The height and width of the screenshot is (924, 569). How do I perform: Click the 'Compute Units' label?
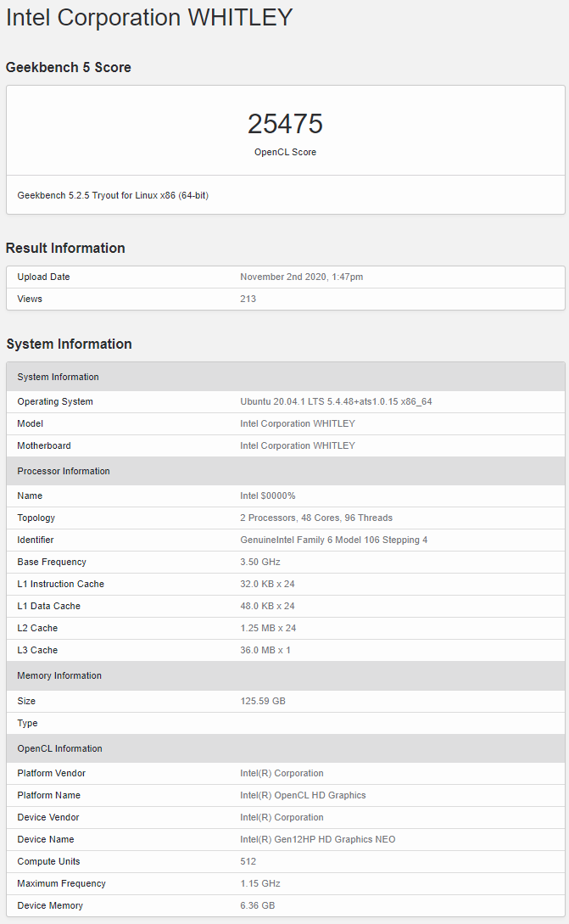49,861
